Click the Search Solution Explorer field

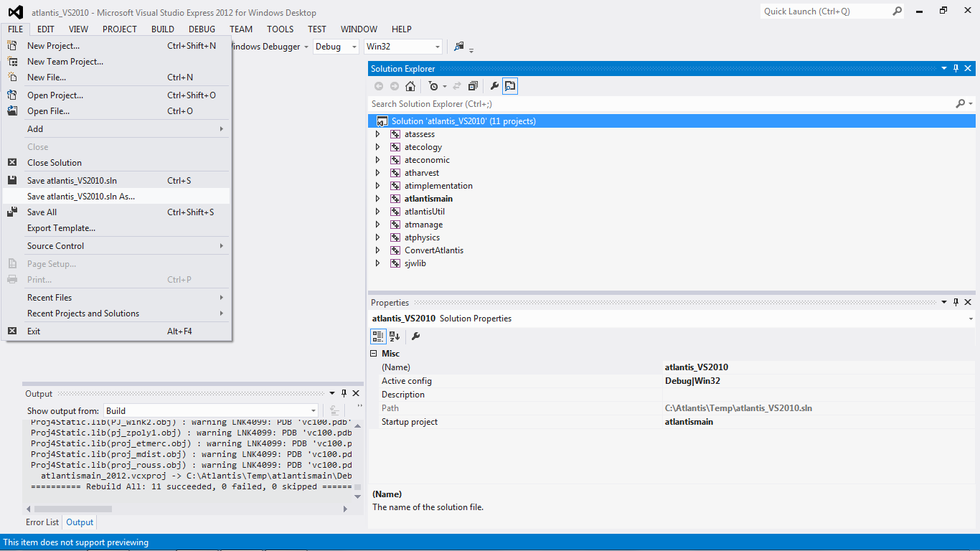point(660,104)
